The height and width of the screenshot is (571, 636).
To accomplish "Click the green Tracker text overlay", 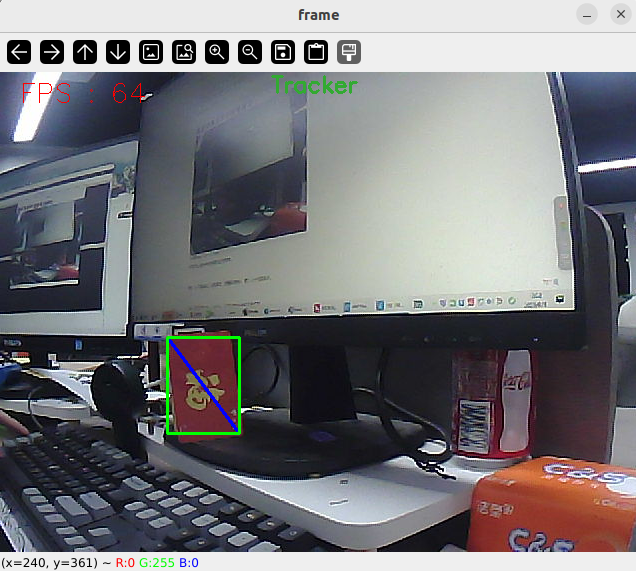I will (315, 86).
